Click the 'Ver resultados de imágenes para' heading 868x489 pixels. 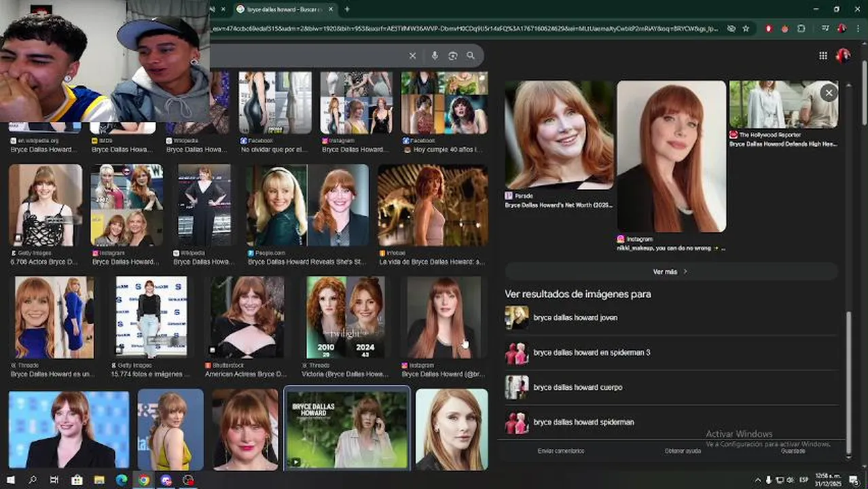[x=578, y=294]
